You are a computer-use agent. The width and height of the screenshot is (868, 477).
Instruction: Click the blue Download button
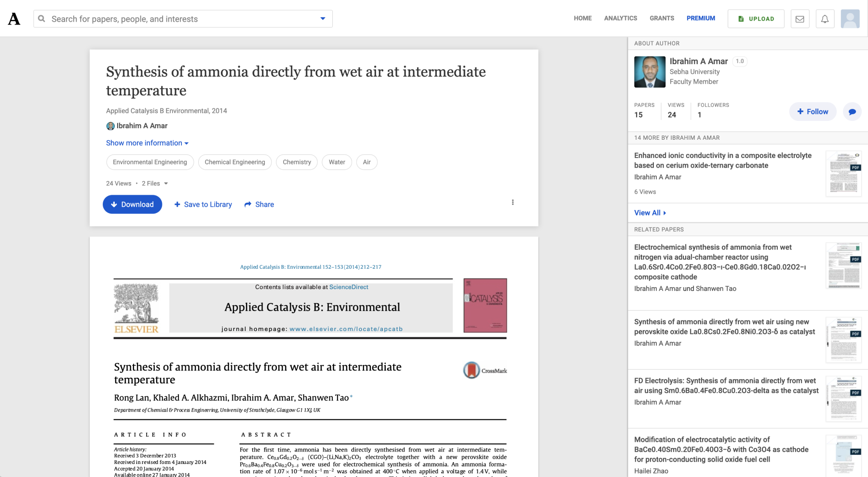tap(132, 204)
